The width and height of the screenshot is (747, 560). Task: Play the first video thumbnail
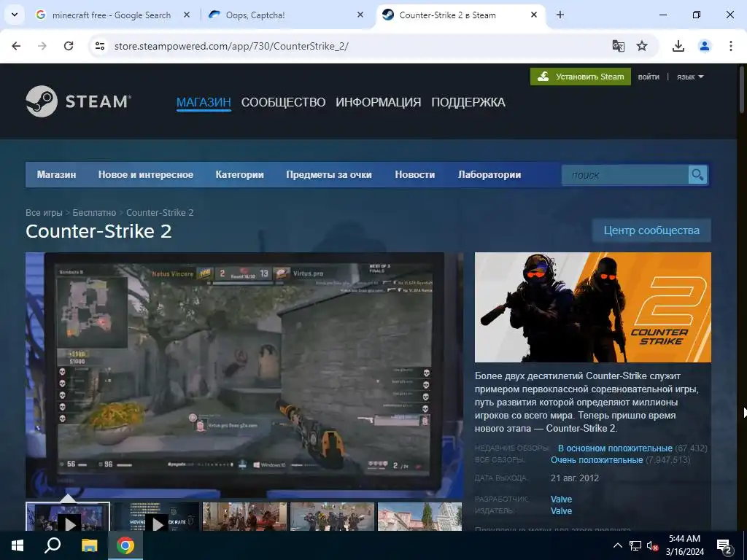[68, 517]
